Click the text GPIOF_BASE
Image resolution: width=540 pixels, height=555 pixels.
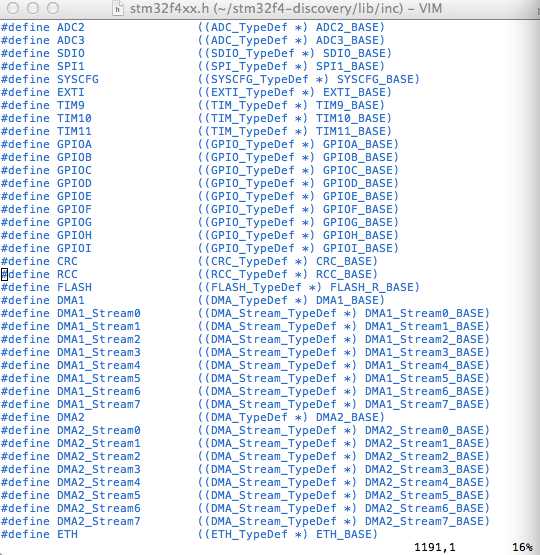pos(357,210)
